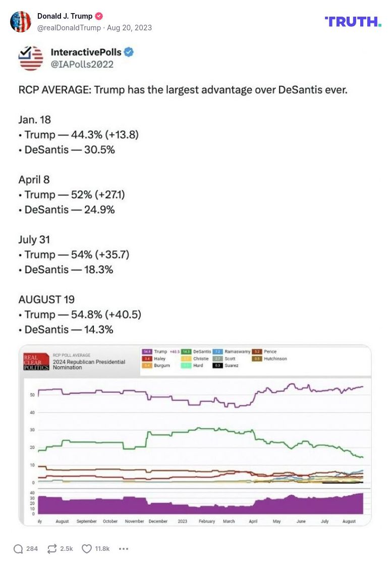This screenshot has width=392, height=564.
Task: Click the @realDonaldTrump handle
Action: point(69,28)
